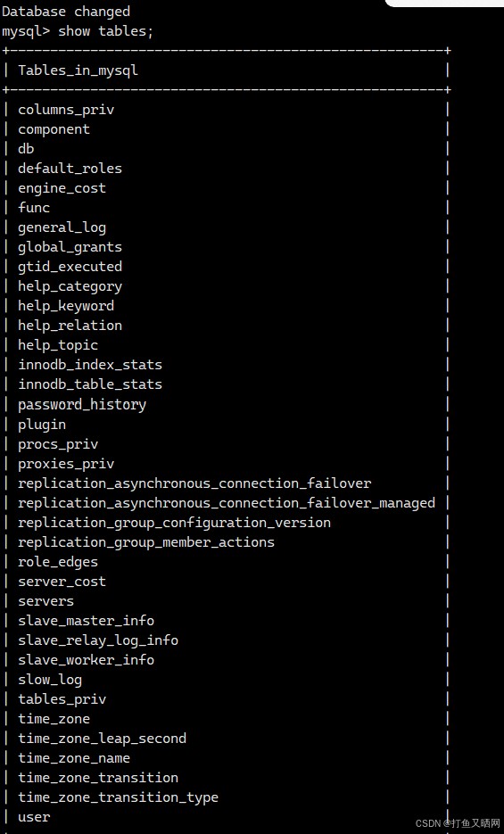Click replication_asynchronous_connection_failover_managed row
Image resolution: width=504 pixels, height=834 pixels.
coord(227,503)
